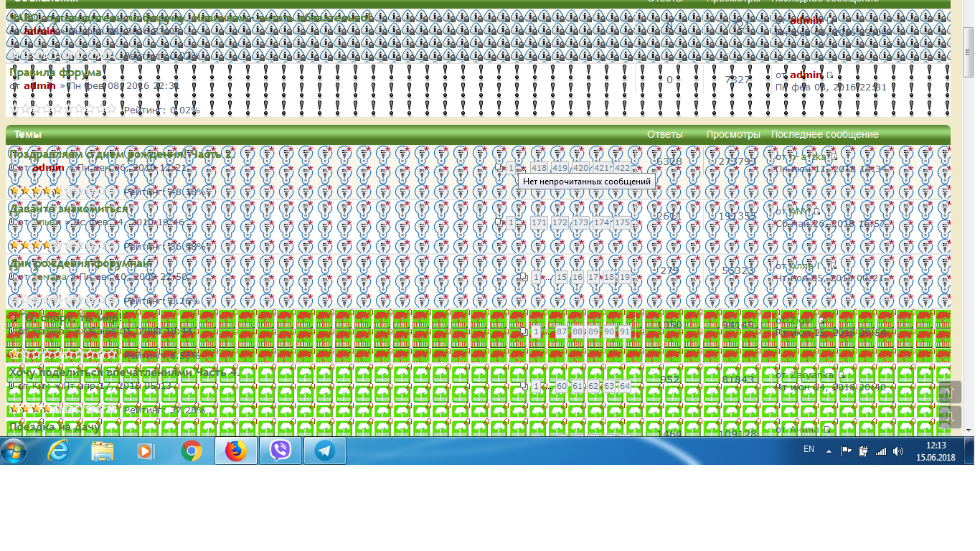Viewport: 980px width, 551px height.
Task: View latest post icon beside admin in rules row
Action: pos(830,75)
